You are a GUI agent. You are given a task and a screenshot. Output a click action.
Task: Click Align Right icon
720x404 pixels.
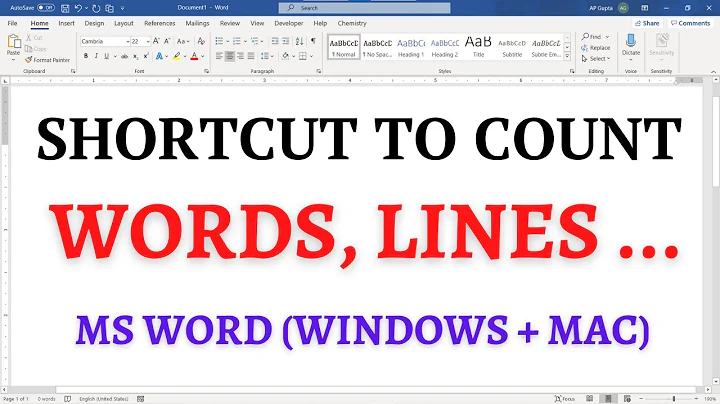(x=240, y=56)
